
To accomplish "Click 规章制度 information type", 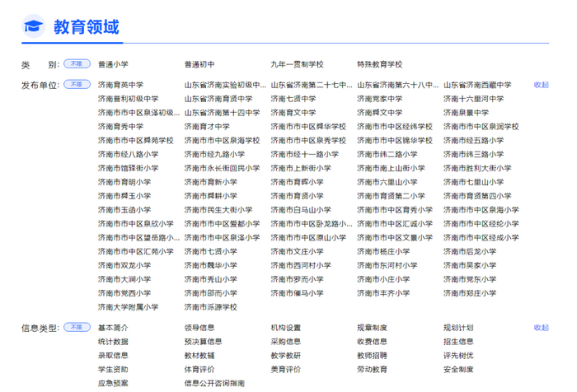I will pyautogui.click(x=372, y=328).
